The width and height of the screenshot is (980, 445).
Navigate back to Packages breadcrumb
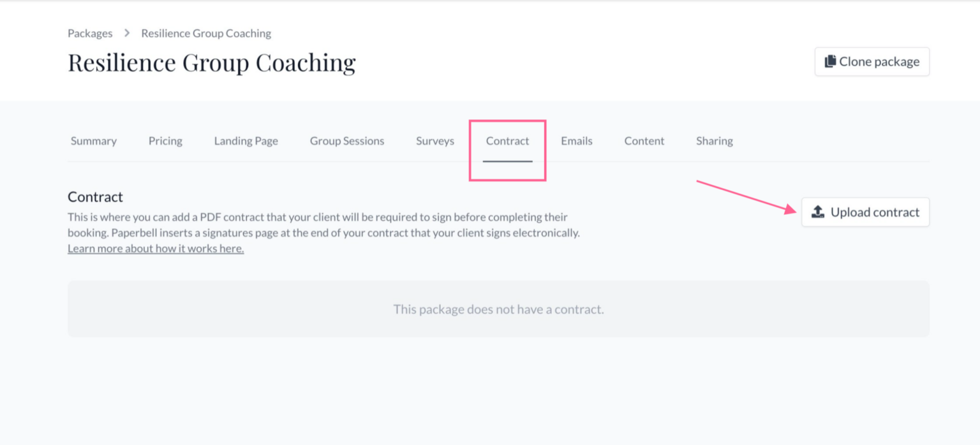click(x=90, y=33)
